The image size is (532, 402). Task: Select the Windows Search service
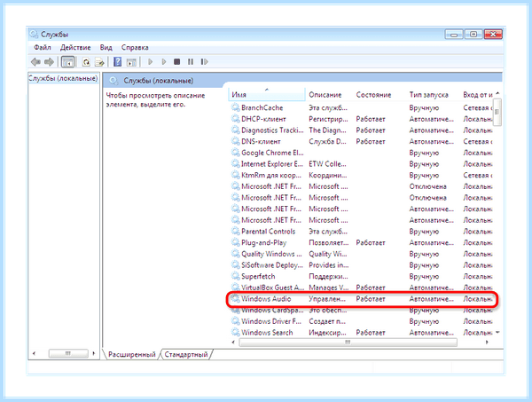tap(267, 333)
